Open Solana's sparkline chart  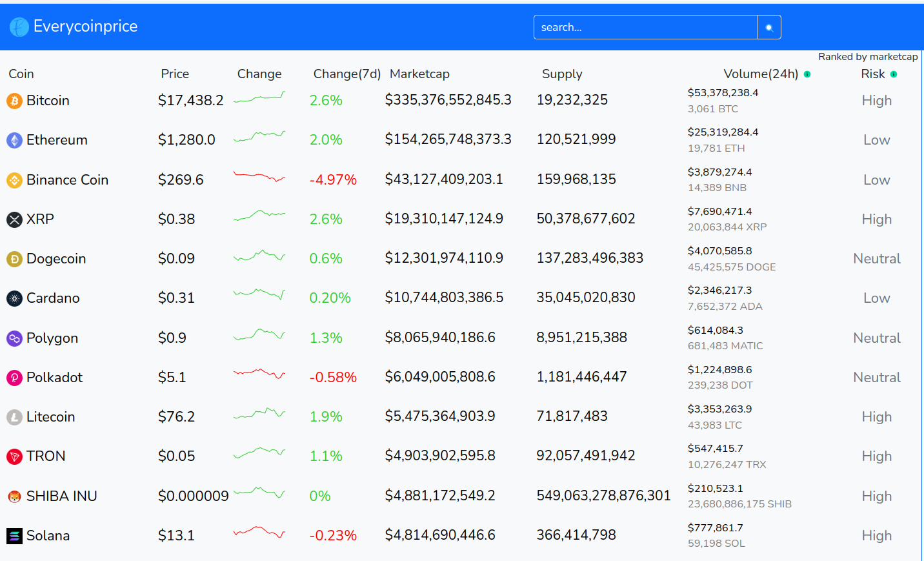pos(259,532)
